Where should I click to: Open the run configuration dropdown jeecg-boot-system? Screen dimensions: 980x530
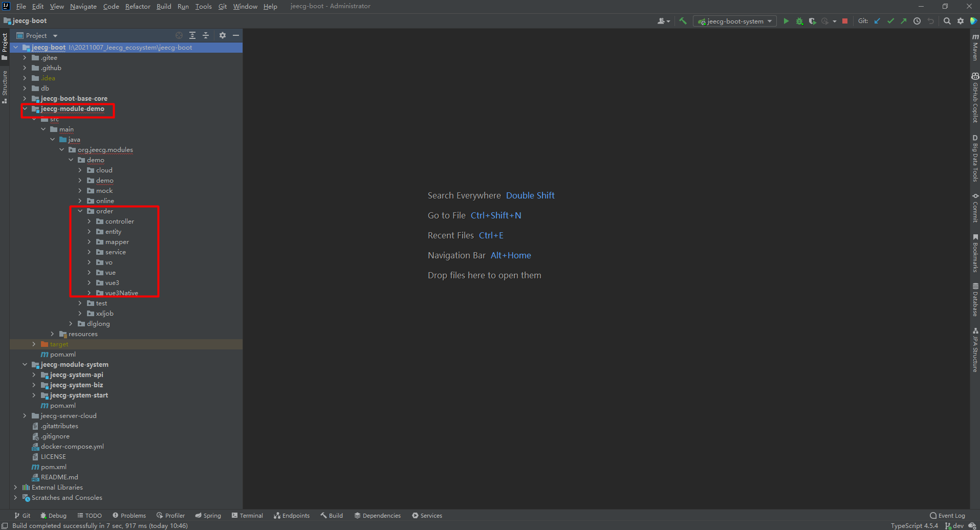(x=734, y=21)
